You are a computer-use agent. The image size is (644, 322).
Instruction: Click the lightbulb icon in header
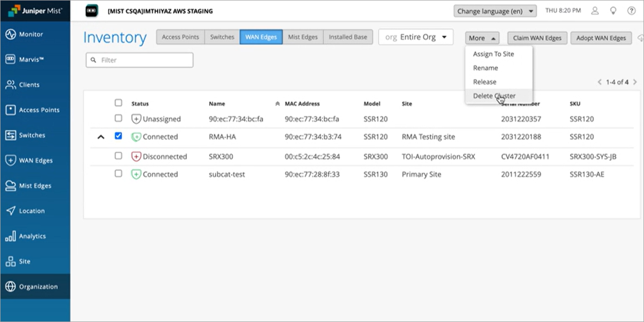click(x=613, y=11)
